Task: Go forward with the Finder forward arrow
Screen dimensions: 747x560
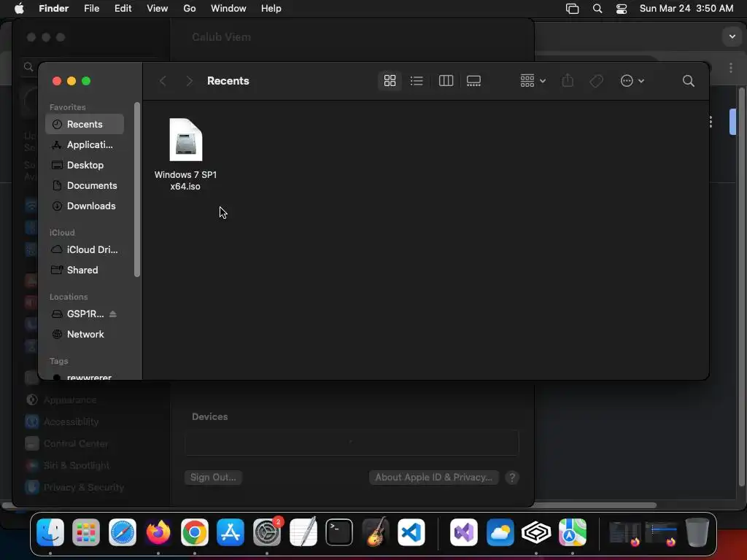Action: 189,81
